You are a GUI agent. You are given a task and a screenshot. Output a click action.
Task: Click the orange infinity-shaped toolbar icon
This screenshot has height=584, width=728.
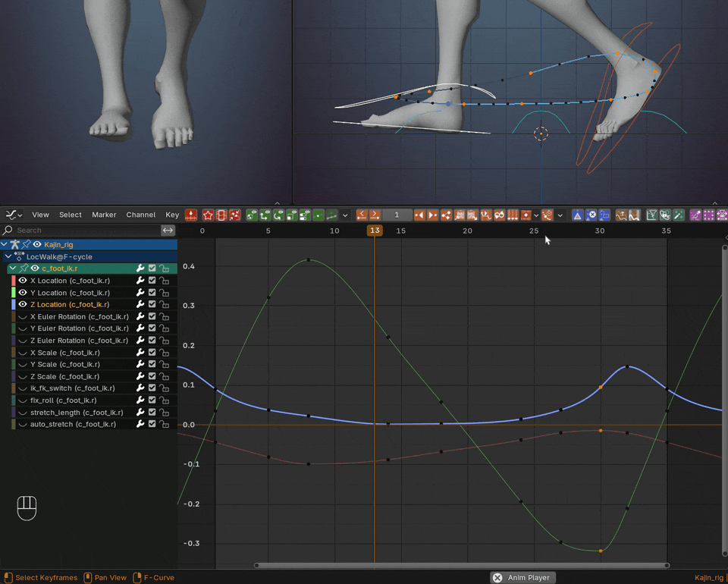pos(500,215)
